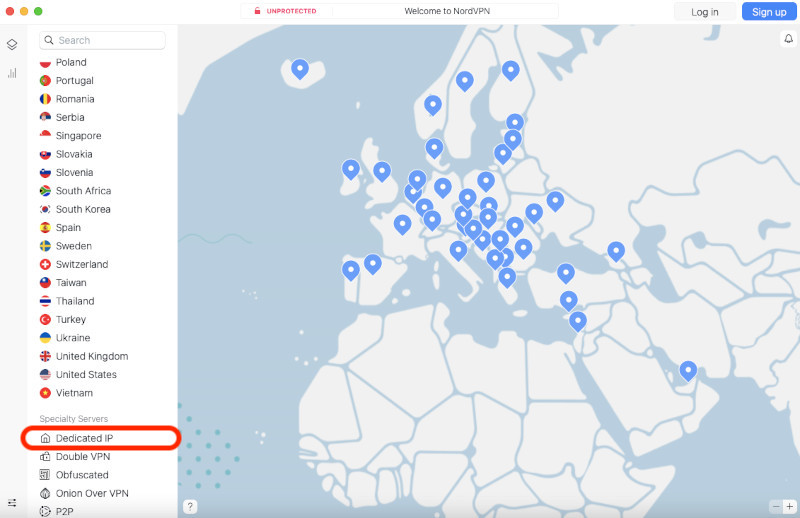Select the Finland map pin

coord(511,70)
